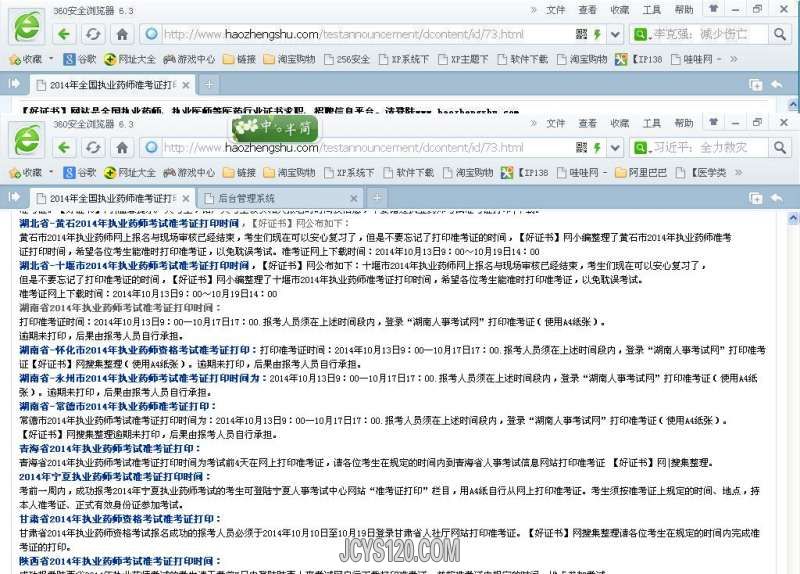Click the green lightning icon in the lower address bar
800x574 pixels.
click(597, 147)
